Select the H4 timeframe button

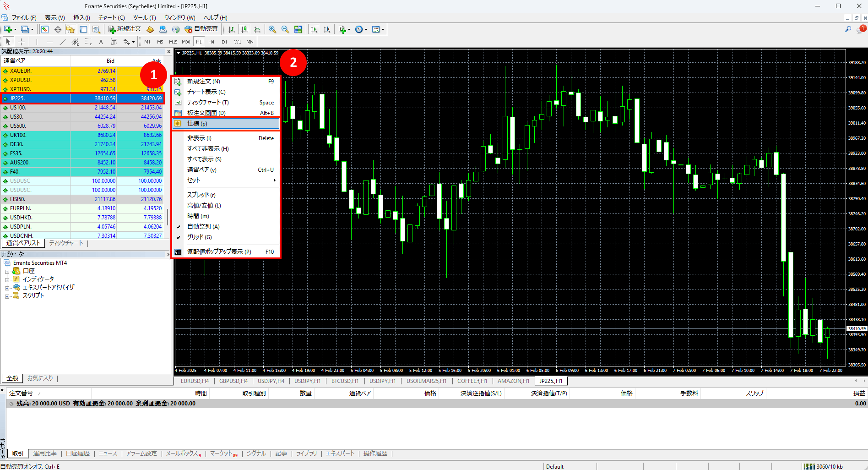pos(211,42)
